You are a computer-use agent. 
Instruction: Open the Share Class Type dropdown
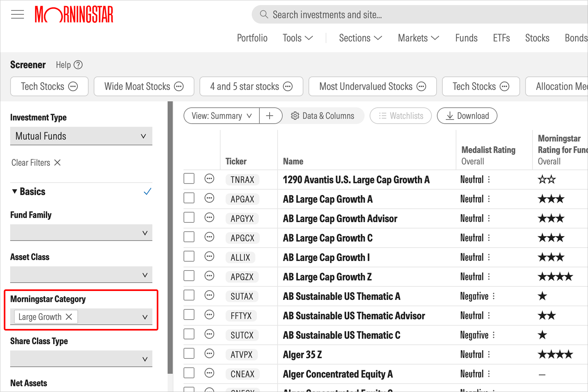coord(81,359)
